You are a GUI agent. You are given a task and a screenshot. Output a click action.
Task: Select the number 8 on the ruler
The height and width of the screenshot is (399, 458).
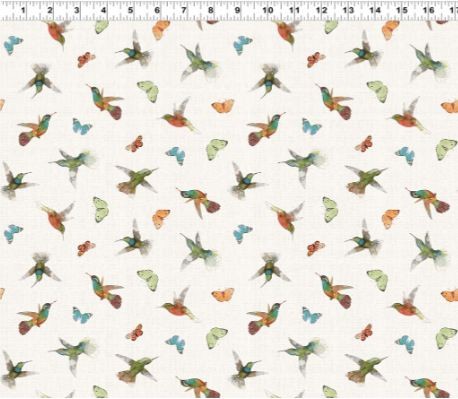211,10
